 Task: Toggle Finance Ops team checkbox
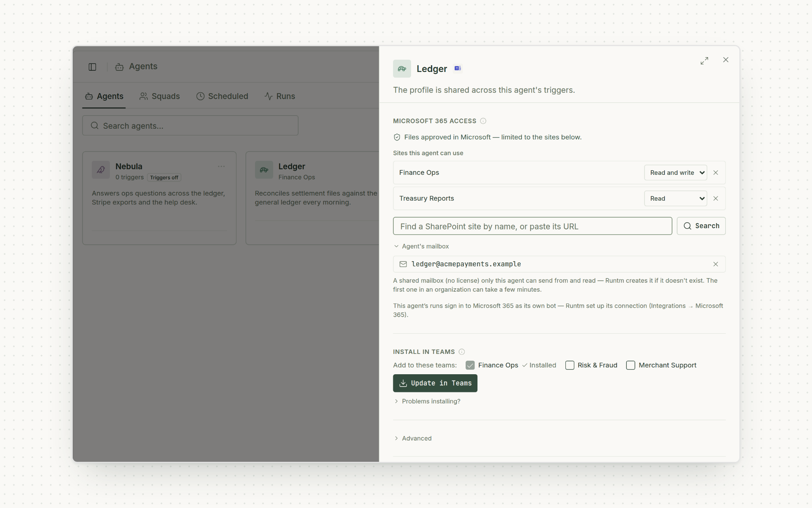point(470,365)
